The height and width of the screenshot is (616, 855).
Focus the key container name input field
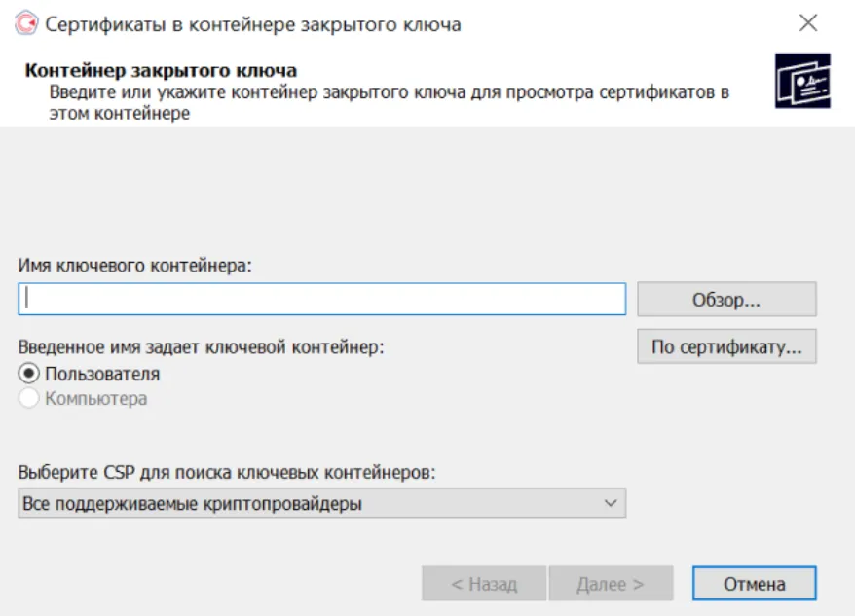point(321,299)
